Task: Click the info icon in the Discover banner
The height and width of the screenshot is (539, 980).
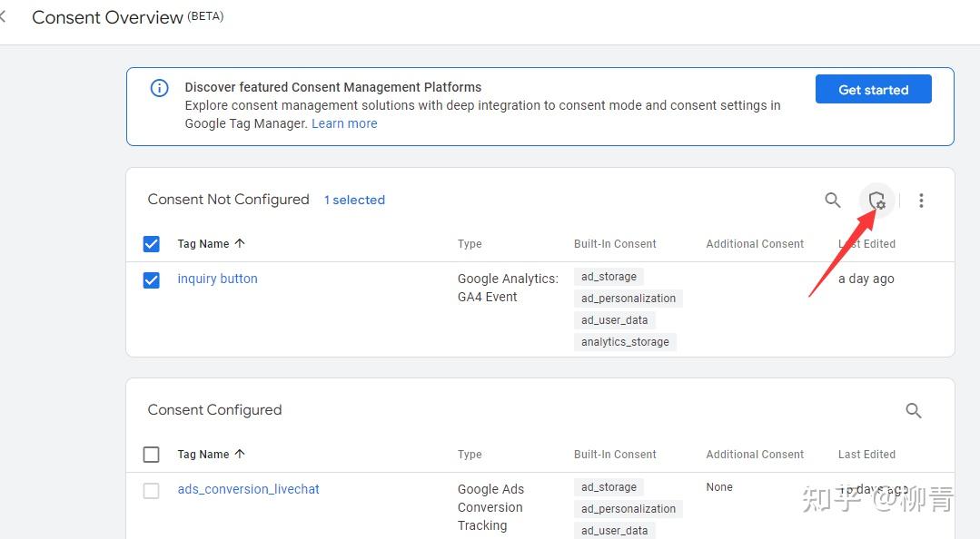Action: (x=159, y=88)
